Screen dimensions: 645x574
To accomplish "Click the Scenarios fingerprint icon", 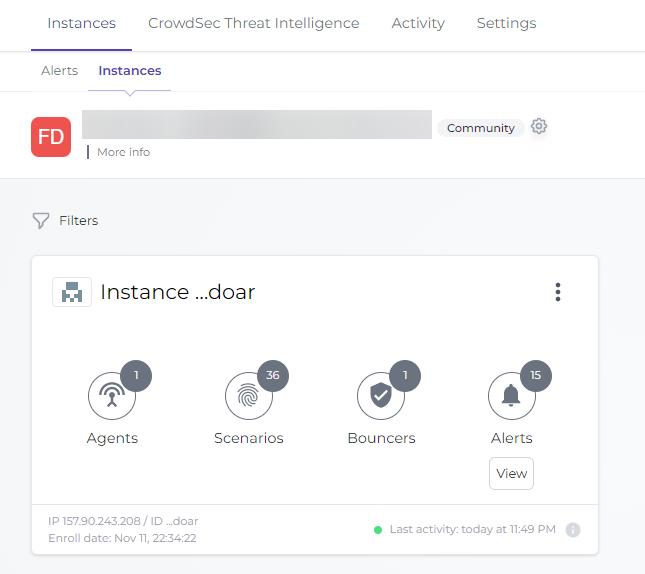I will tap(248, 396).
